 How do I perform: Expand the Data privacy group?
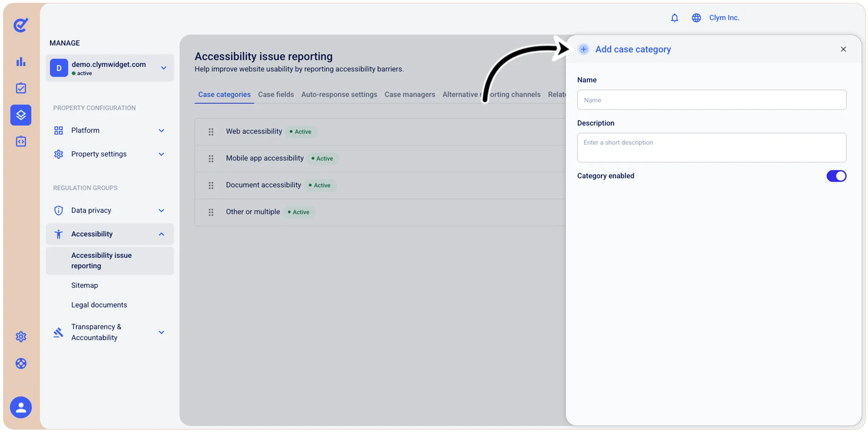110,210
